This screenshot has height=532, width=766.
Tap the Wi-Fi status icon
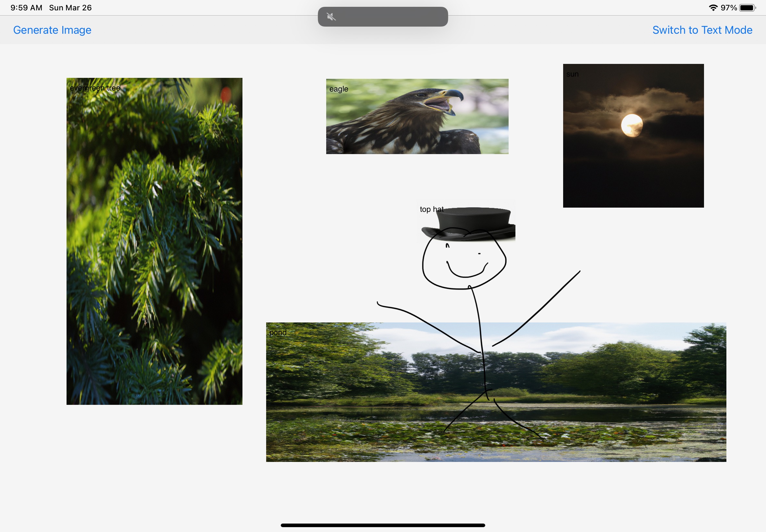(x=713, y=8)
